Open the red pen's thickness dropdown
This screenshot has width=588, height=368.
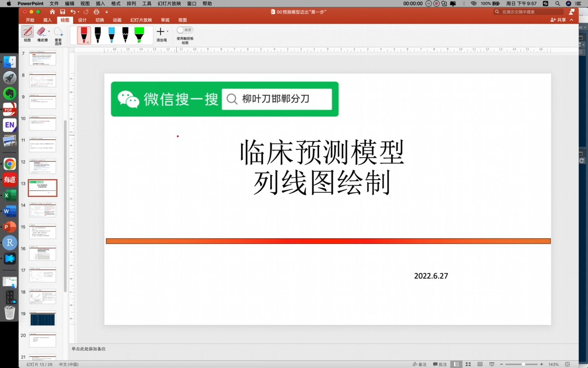click(x=87, y=42)
